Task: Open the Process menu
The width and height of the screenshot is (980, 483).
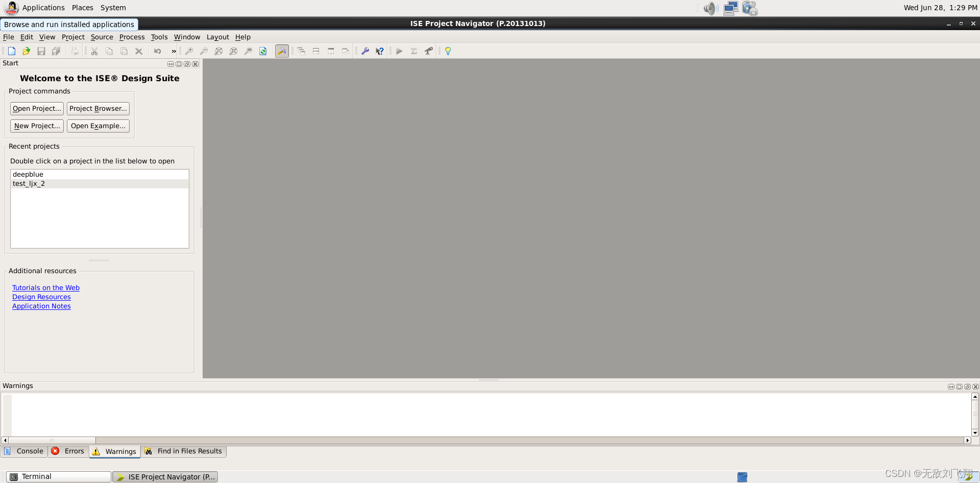Action: click(132, 37)
